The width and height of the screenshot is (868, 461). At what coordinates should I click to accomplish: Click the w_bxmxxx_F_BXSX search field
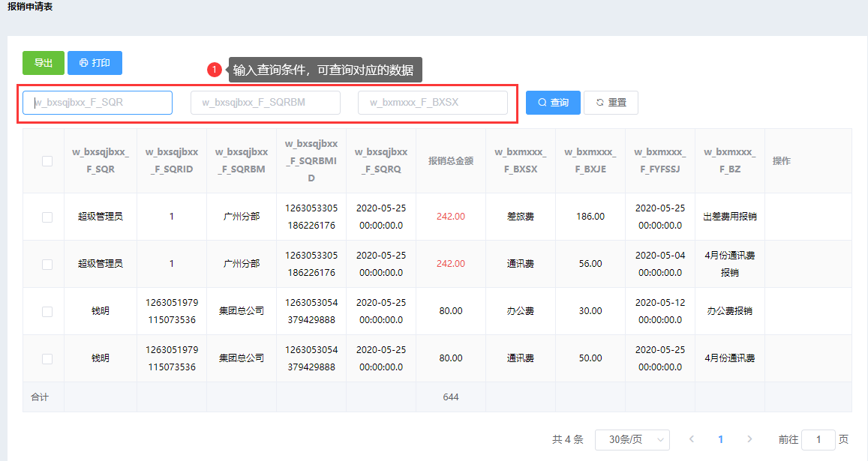[432, 103]
